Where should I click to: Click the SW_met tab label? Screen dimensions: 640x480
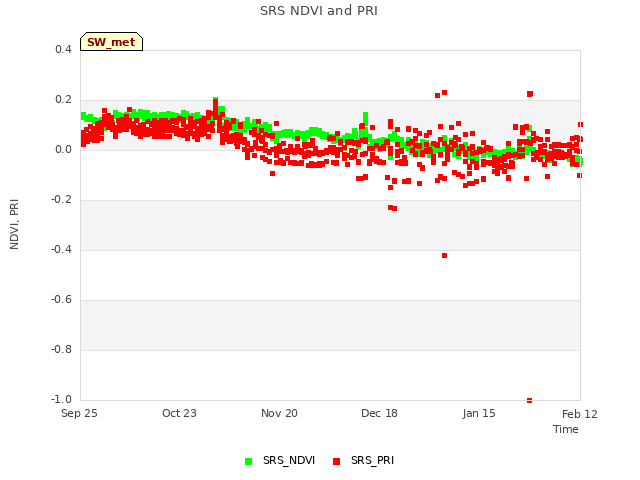pos(111,42)
